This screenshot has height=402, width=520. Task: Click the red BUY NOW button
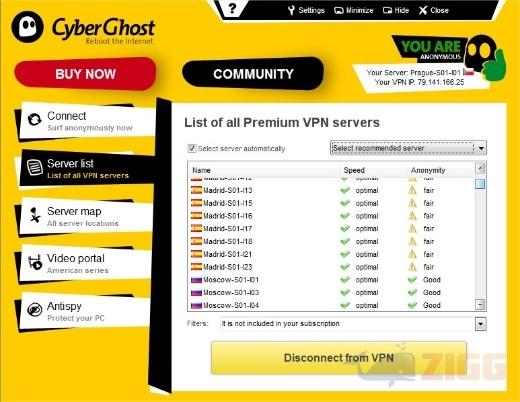tap(85, 74)
